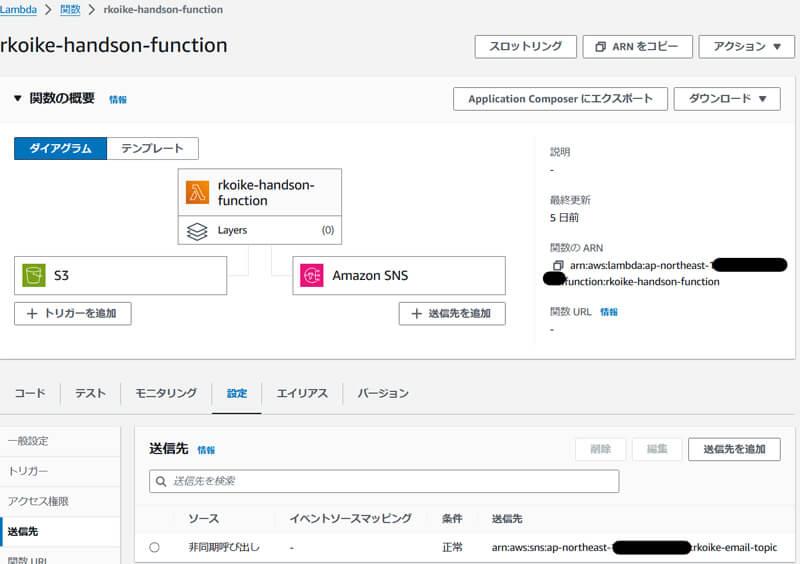Open 情報 link next to 関数 URL

pos(609,312)
